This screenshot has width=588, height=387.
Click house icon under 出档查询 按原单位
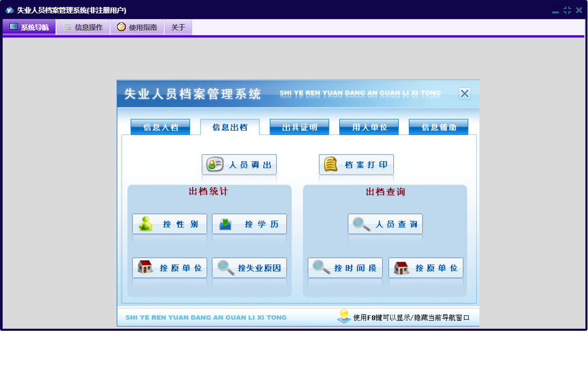coord(401,268)
